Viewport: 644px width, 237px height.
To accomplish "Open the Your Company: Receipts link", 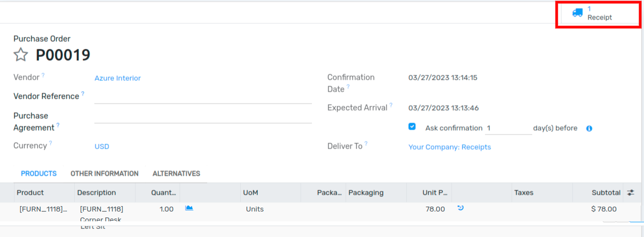I will point(449,147).
